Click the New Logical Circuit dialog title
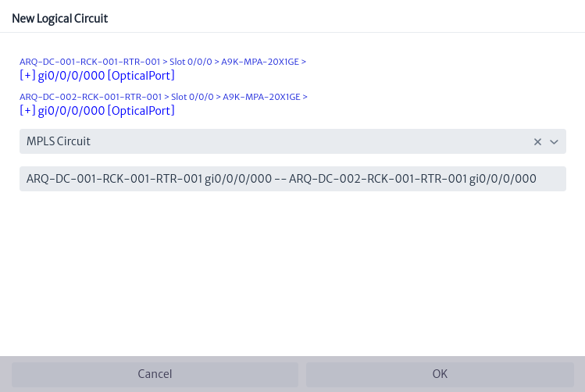This screenshot has width=585, height=392. [59, 18]
